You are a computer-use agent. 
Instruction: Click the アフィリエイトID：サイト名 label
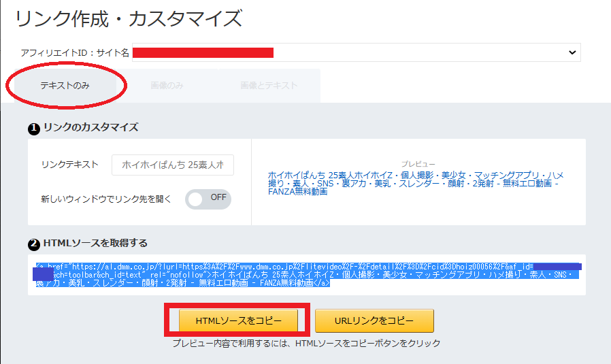(75, 52)
